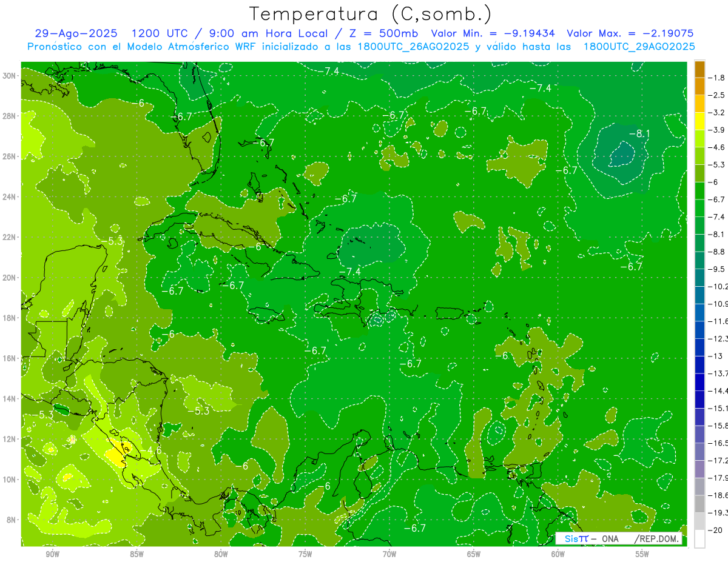The width and height of the screenshot is (728, 562).
Task: Click the "9:00 am Hora Local" text
Action: click(x=266, y=33)
